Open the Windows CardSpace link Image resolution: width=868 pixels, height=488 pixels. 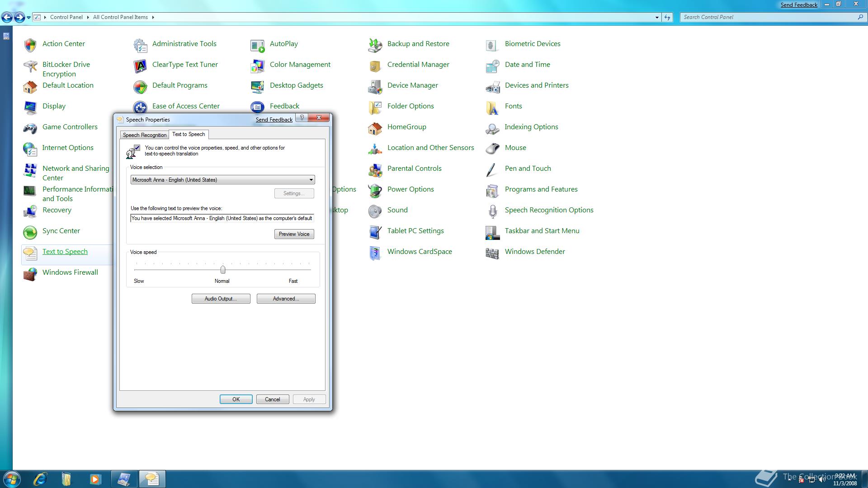pyautogui.click(x=420, y=252)
